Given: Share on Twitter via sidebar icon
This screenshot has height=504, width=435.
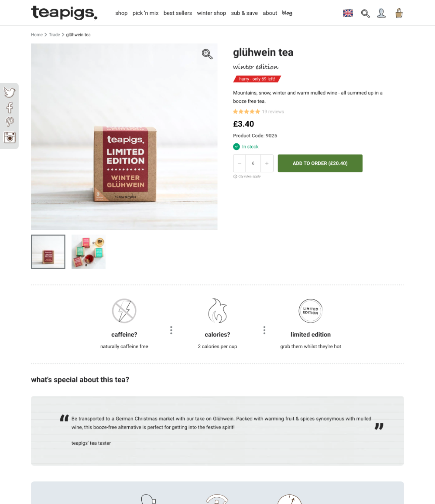Looking at the screenshot, I should tap(9, 92).
